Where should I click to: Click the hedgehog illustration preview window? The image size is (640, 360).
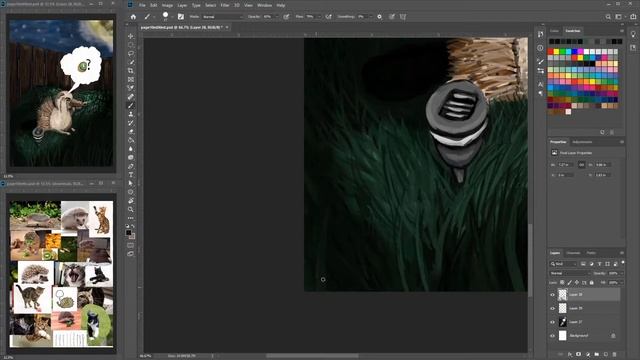tap(62, 93)
